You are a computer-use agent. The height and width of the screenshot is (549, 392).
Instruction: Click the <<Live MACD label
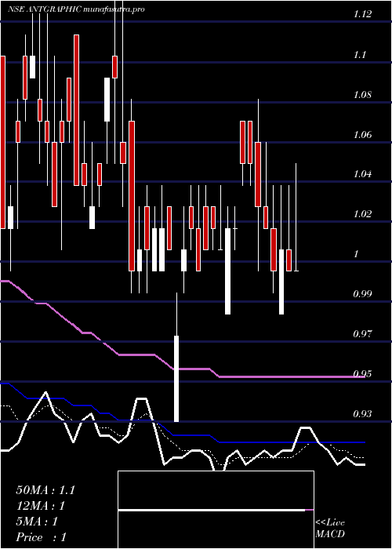pyautogui.click(x=330, y=529)
